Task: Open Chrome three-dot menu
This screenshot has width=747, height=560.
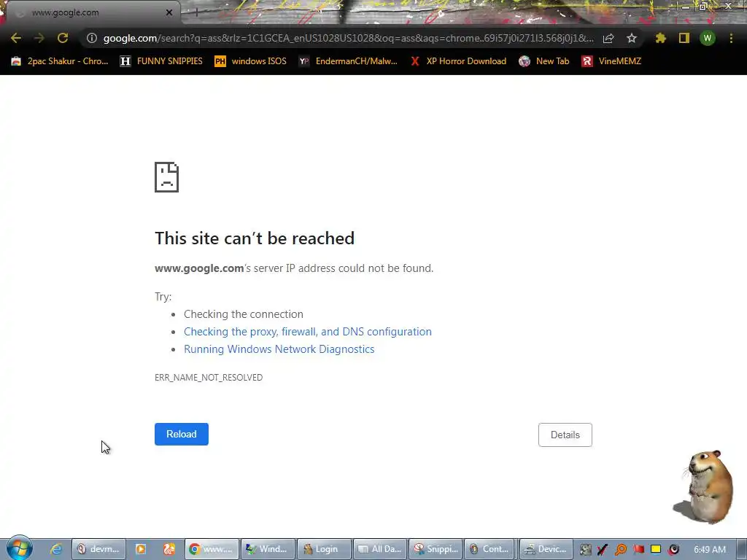Action: [731, 38]
